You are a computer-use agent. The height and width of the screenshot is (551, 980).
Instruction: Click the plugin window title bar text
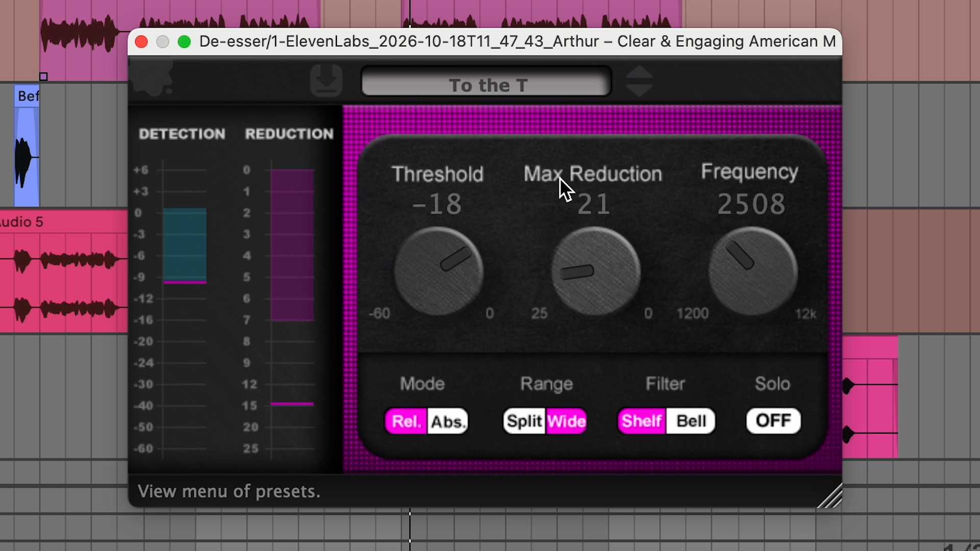(x=517, y=41)
